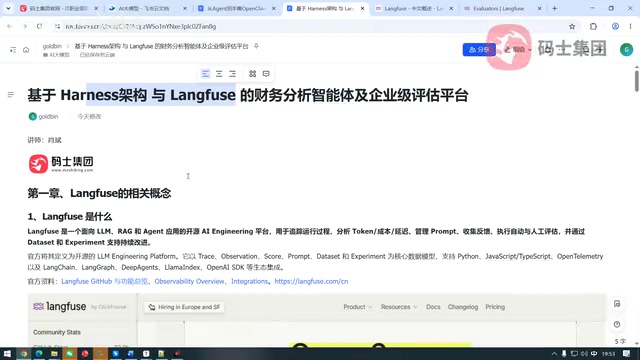Viewport: 640px width, 360px height.
Task: Open the browser extensions puzzle icon
Action: (593, 27)
